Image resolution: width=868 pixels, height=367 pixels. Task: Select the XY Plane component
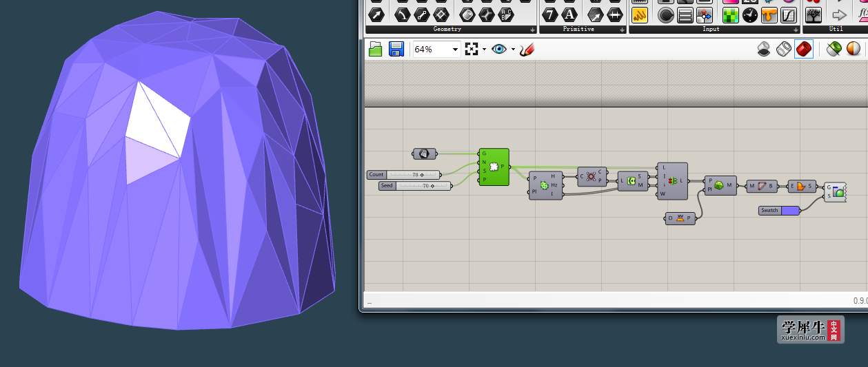(680, 218)
